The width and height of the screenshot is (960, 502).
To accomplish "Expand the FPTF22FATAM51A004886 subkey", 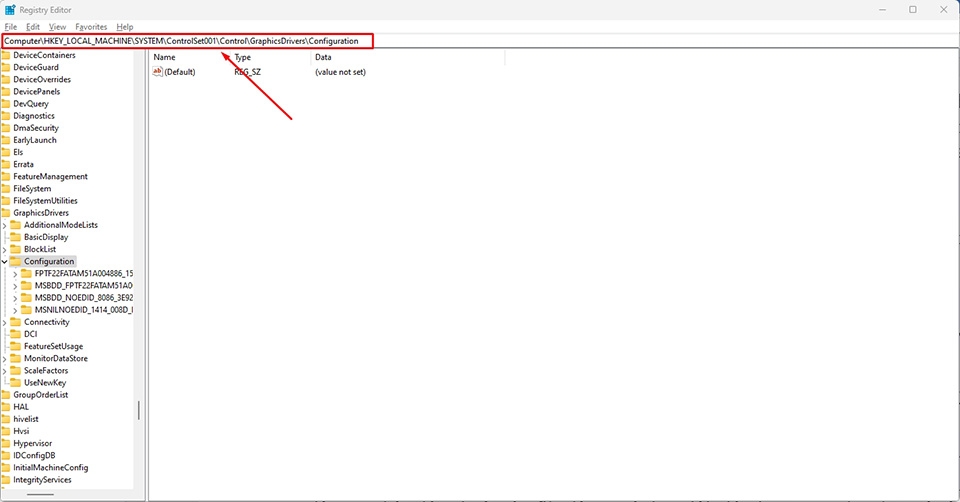I will (x=15, y=274).
